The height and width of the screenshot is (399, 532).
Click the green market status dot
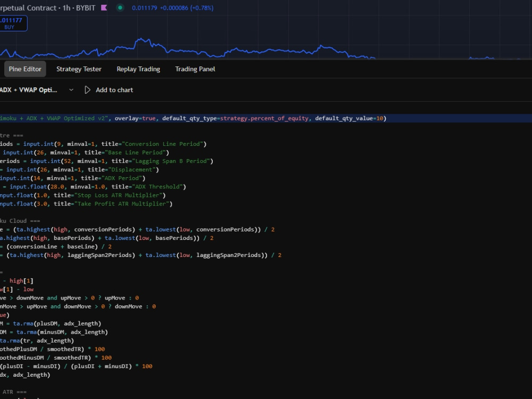coord(120,8)
